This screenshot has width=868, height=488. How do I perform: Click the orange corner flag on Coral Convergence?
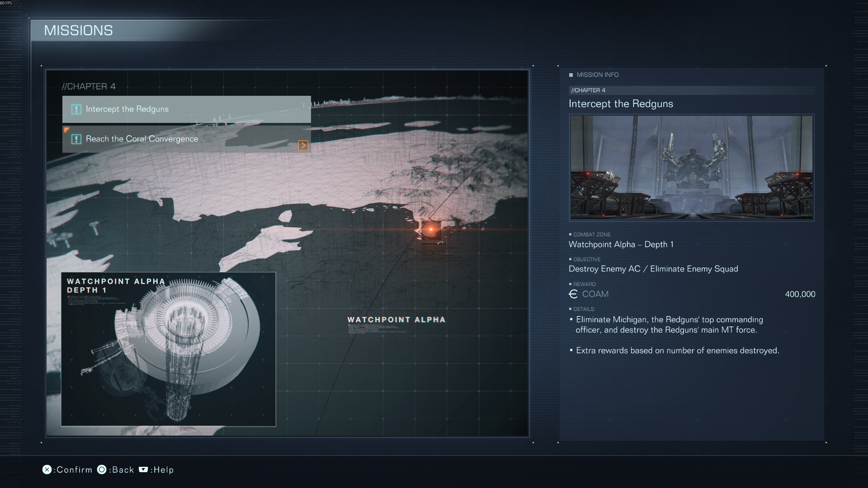point(66,130)
